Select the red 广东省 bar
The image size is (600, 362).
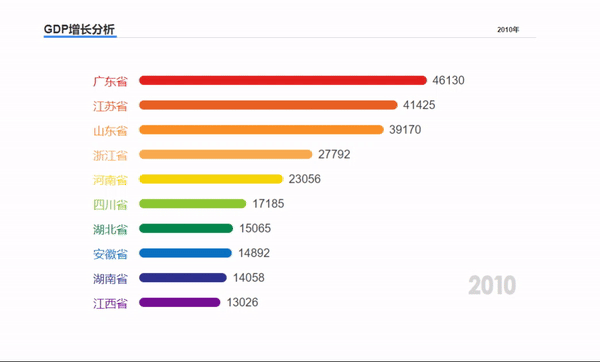point(283,80)
